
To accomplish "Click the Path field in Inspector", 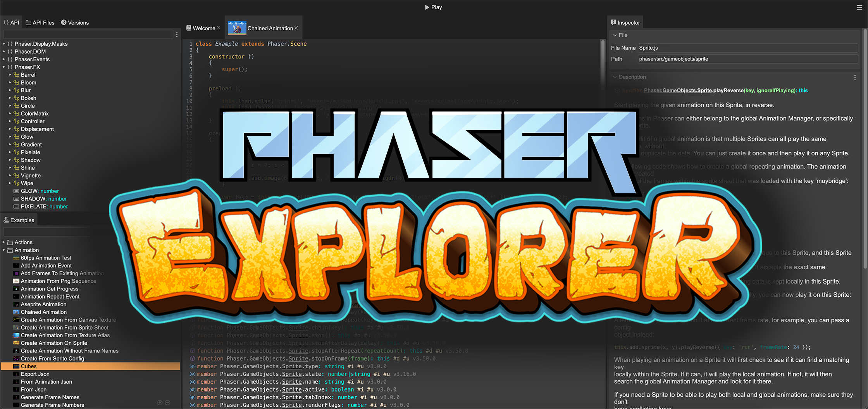I will tap(747, 59).
